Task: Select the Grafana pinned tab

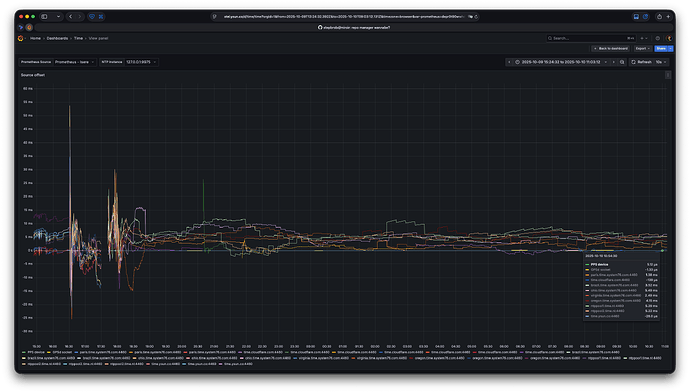Action: 29,27
